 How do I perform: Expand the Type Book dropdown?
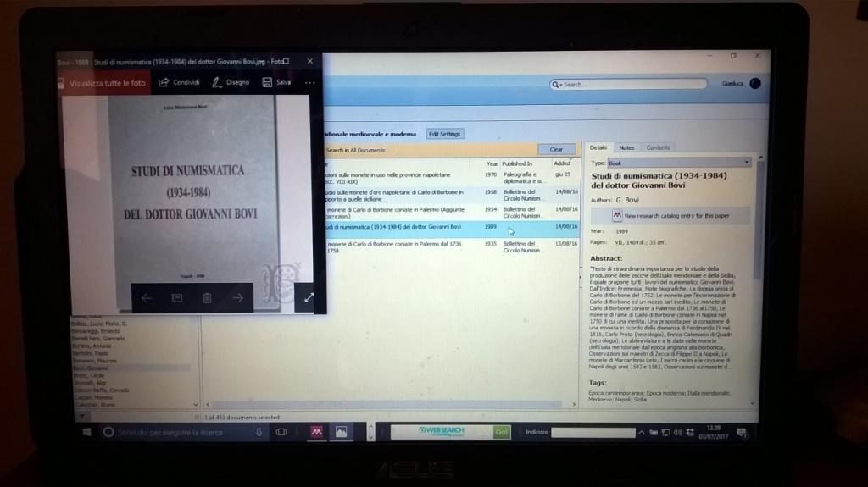tap(747, 163)
